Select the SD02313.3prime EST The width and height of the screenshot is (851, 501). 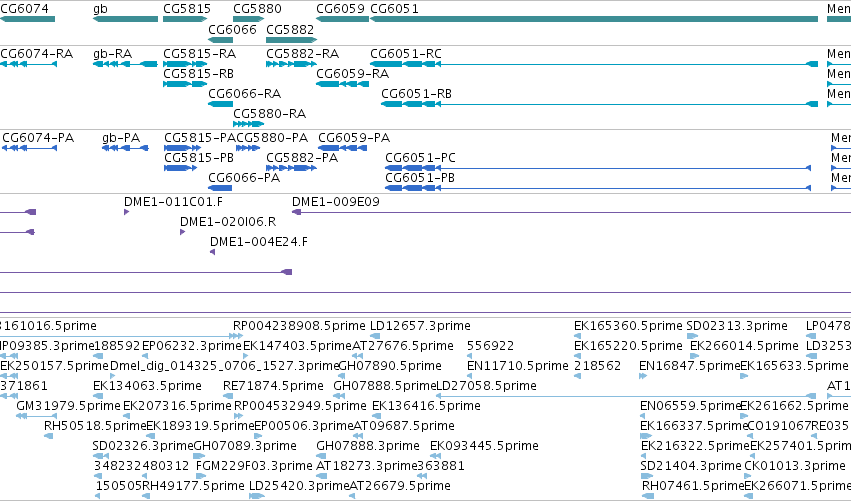pyautogui.click(x=692, y=337)
